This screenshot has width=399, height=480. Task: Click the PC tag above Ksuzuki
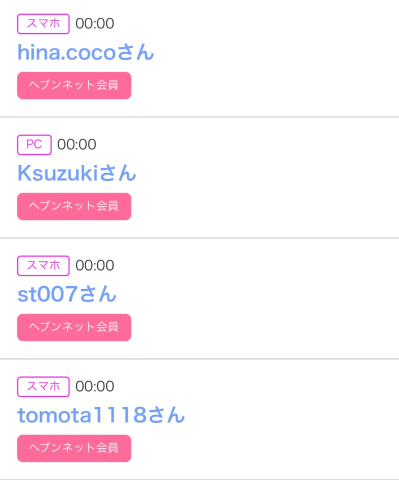[34, 145]
